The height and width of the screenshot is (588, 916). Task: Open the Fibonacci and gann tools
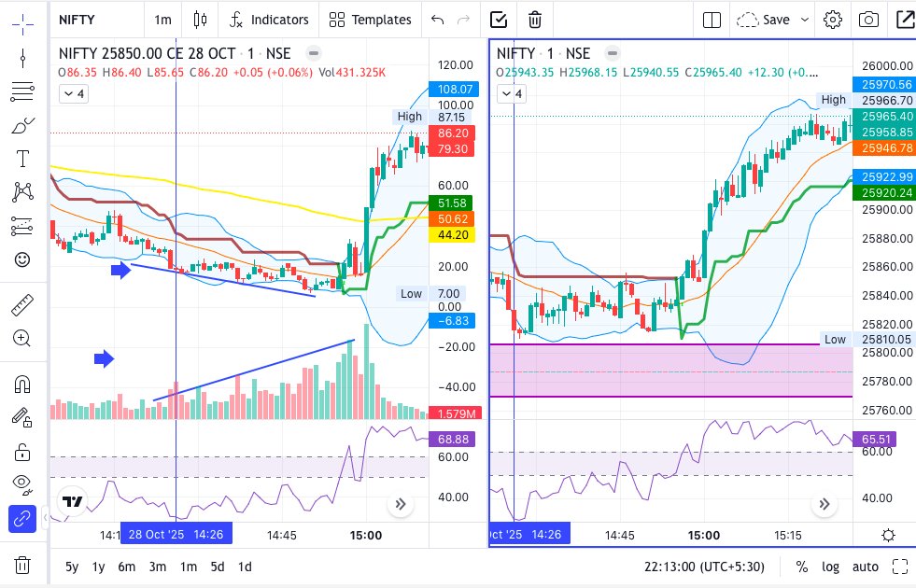[x=22, y=91]
